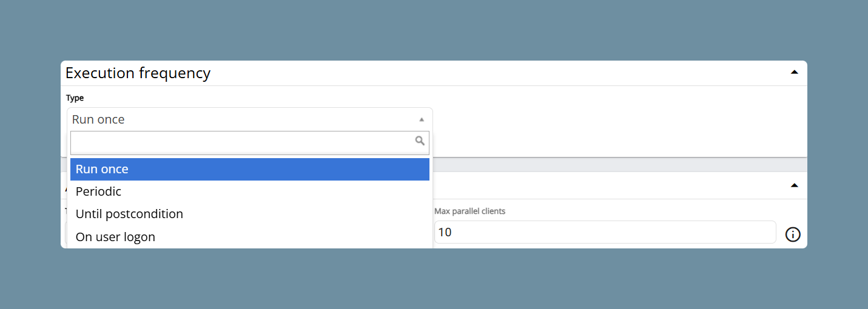Viewport: 868px width, 309px height.
Task: Pick the Until postcondition option
Action: (x=250, y=214)
